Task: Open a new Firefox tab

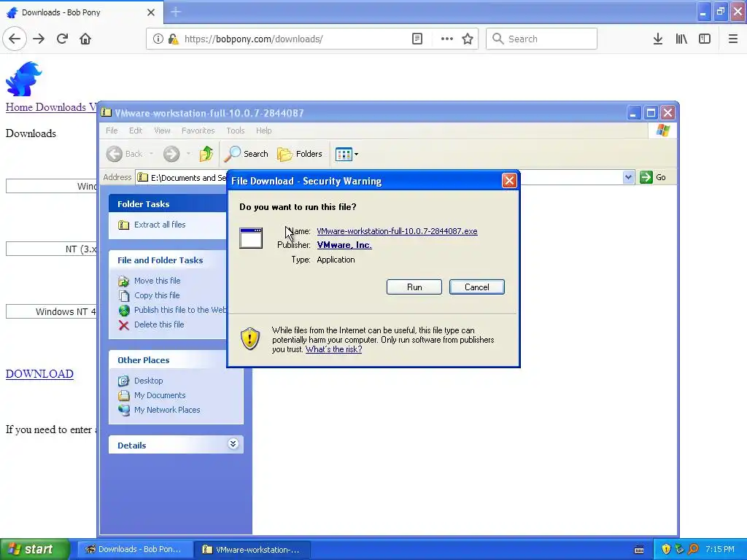Action: pos(176,12)
